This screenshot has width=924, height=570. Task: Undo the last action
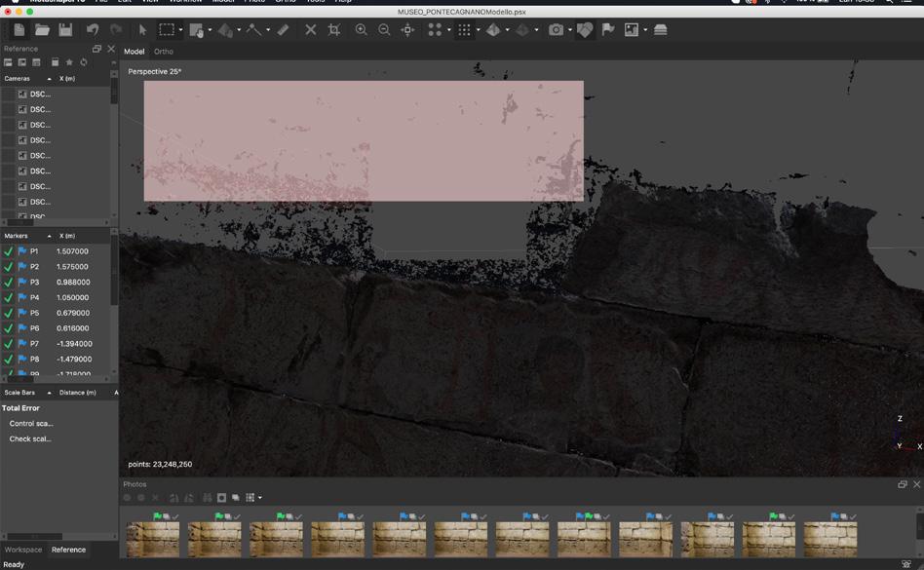coord(93,30)
